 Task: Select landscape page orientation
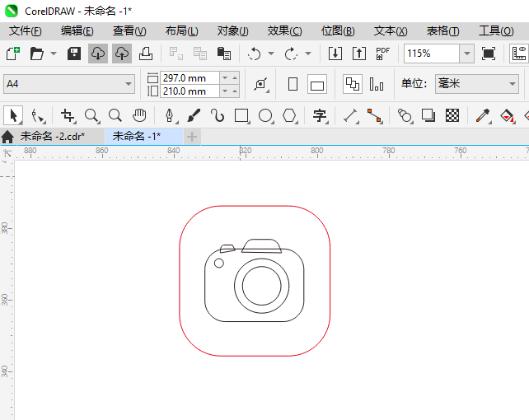click(317, 84)
